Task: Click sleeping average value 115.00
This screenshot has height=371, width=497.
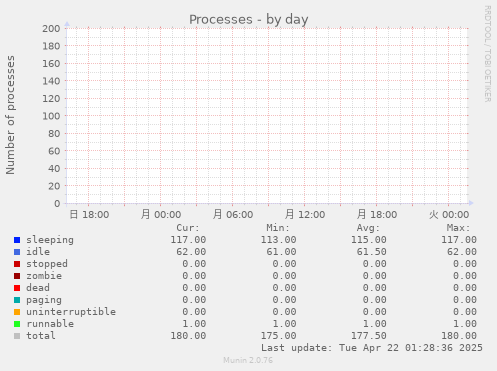Action: click(369, 240)
